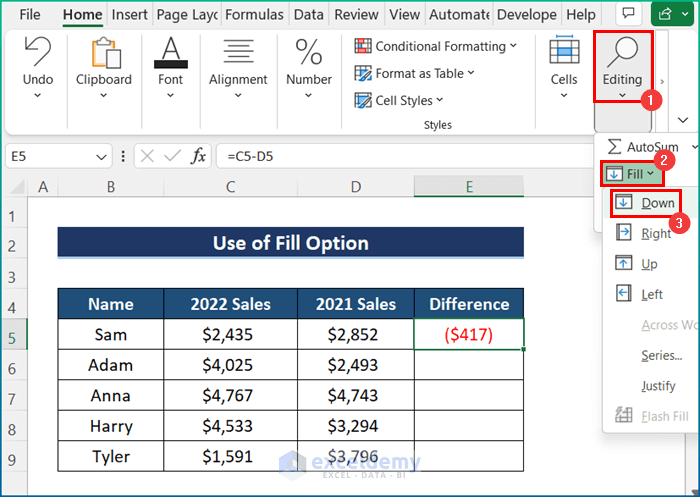Select the cell containing $1,591

pos(230,456)
